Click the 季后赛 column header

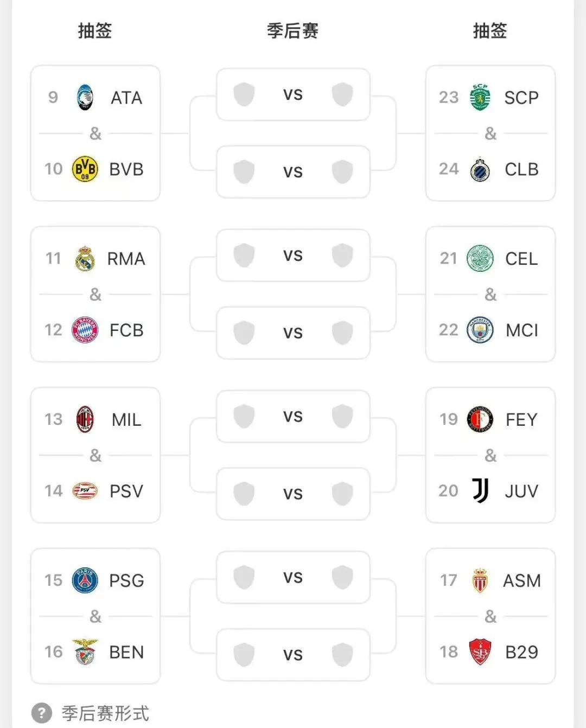292,31
